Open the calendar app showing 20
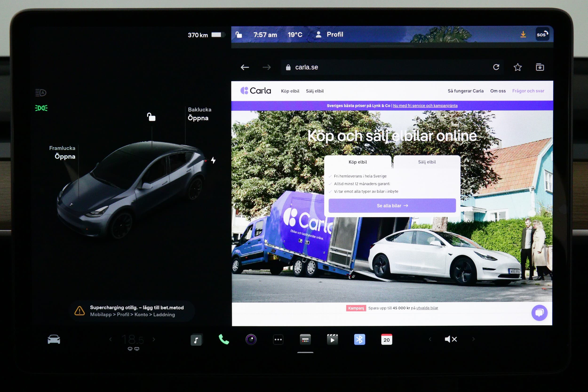The width and height of the screenshot is (588, 392). pos(386,340)
